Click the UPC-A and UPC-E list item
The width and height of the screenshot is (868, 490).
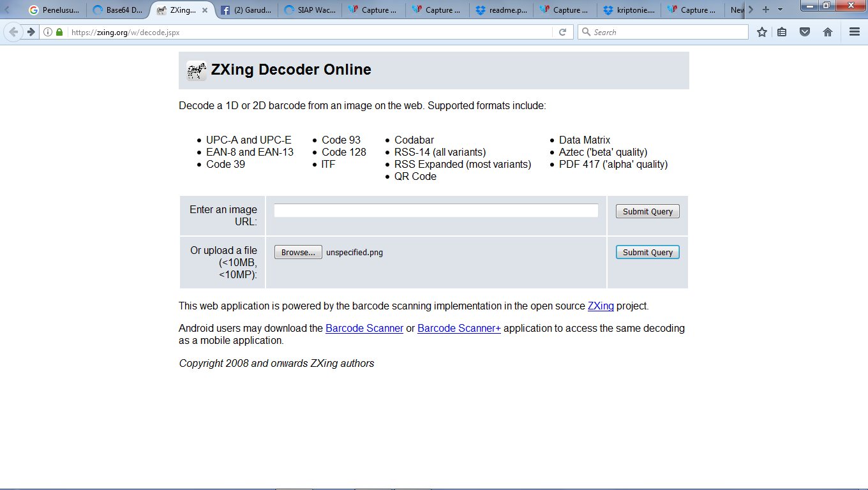coord(249,140)
